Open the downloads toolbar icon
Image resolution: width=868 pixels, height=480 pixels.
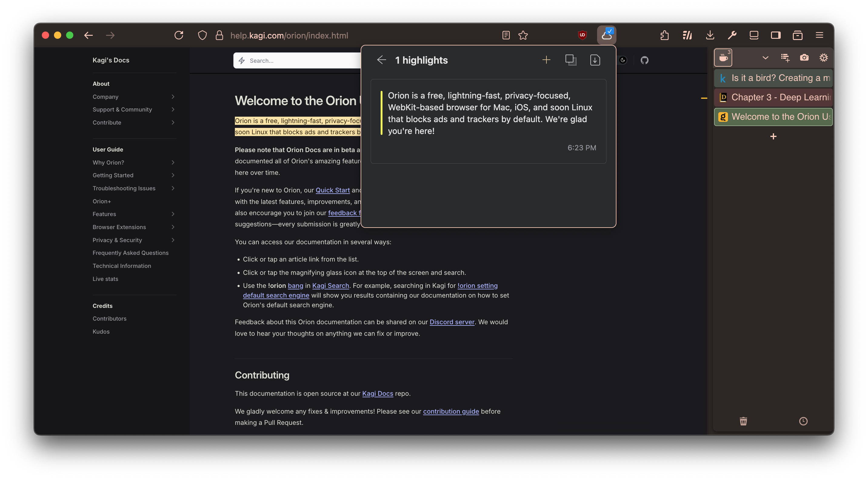tap(710, 35)
